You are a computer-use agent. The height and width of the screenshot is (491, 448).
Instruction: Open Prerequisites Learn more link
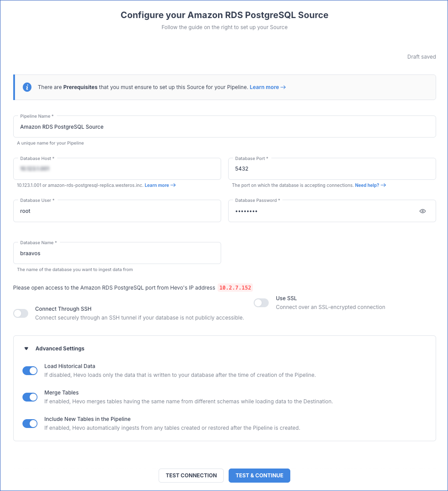point(268,87)
